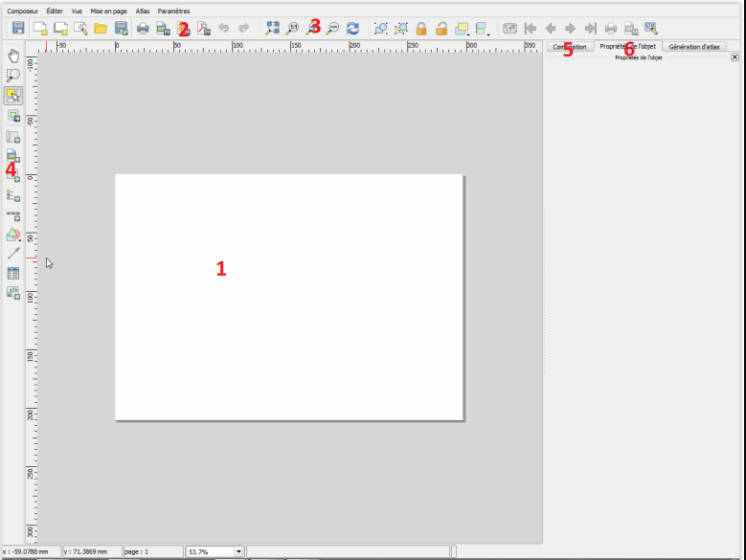Export composition as image

click(163, 29)
